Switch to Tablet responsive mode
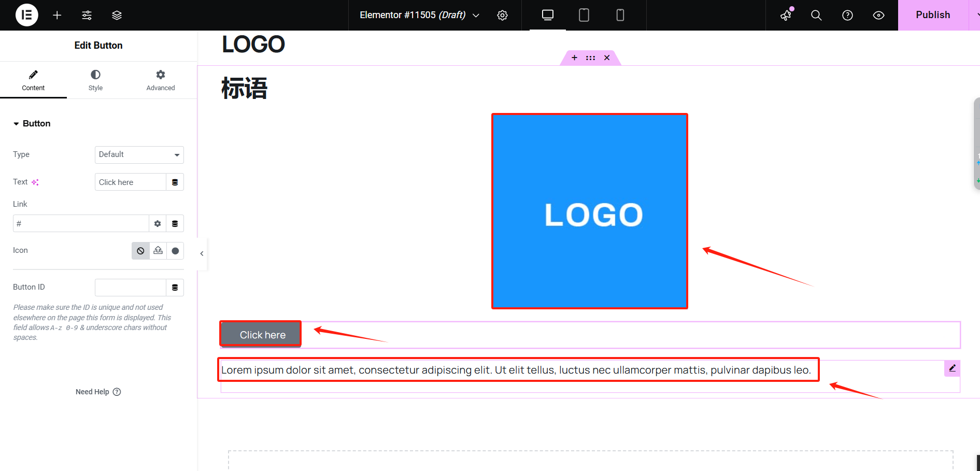The width and height of the screenshot is (980, 471). coord(584,15)
